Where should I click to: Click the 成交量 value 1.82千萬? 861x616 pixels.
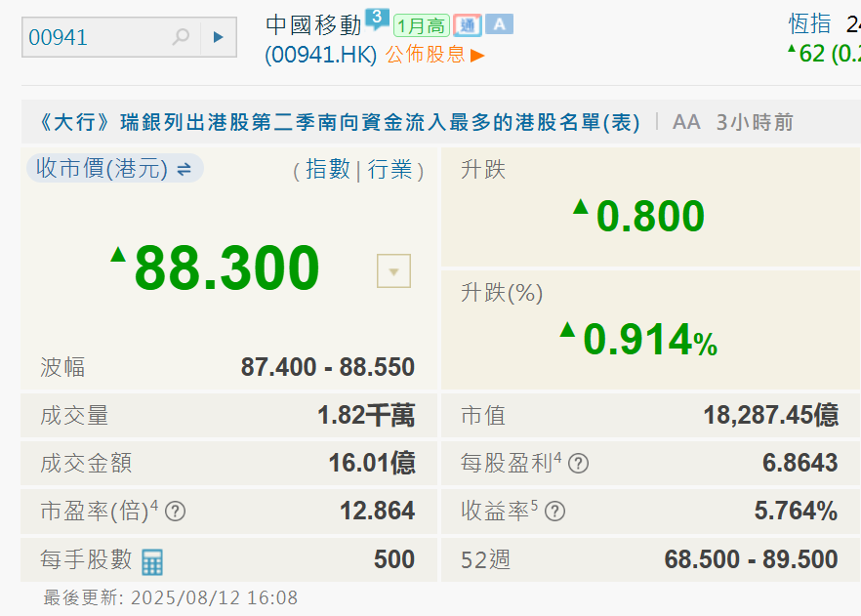[x=366, y=416]
